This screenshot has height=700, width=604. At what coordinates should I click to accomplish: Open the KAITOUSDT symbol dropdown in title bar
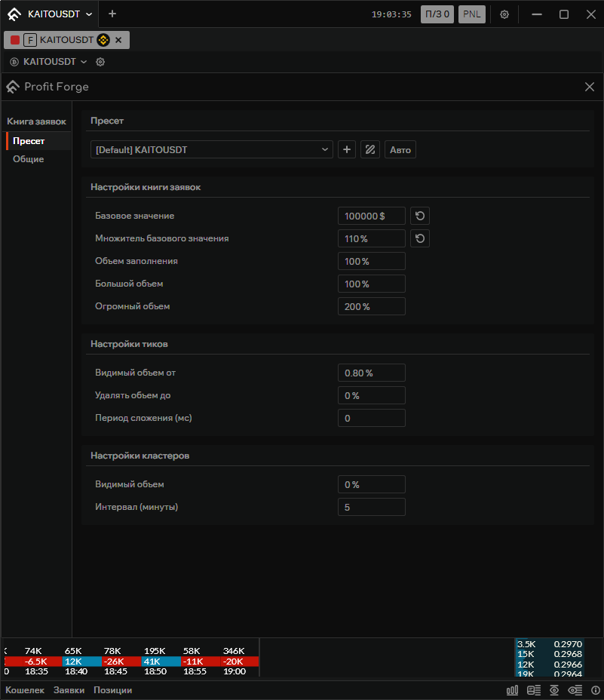[x=60, y=14]
